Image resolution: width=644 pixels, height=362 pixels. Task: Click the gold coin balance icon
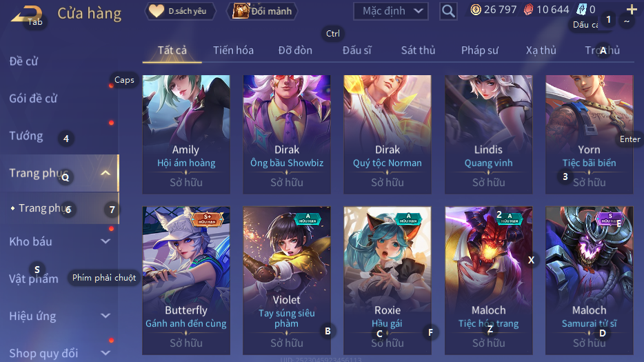pyautogui.click(x=476, y=10)
